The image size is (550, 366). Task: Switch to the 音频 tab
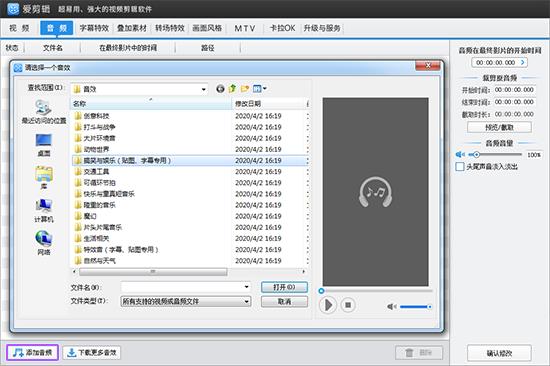click(56, 28)
